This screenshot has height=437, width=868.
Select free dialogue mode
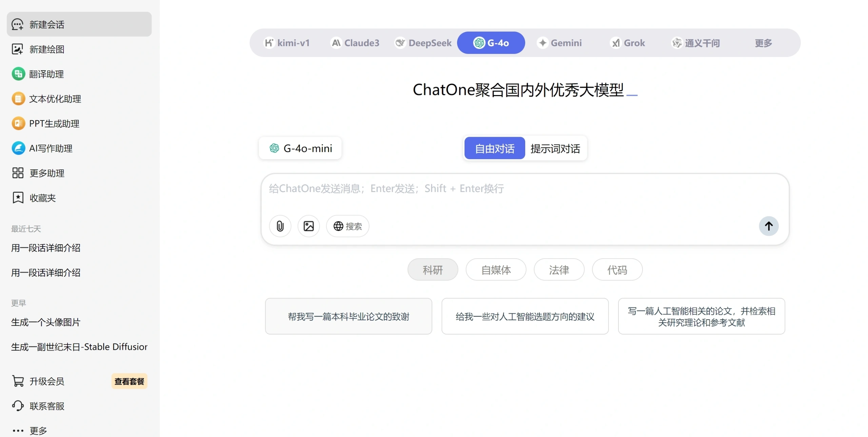[x=495, y=148]
